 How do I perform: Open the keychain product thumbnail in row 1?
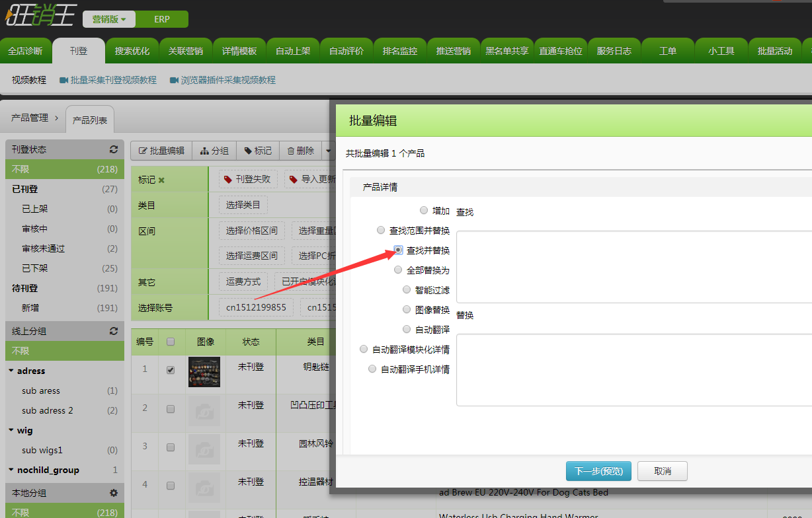click(x=204, y=372)
